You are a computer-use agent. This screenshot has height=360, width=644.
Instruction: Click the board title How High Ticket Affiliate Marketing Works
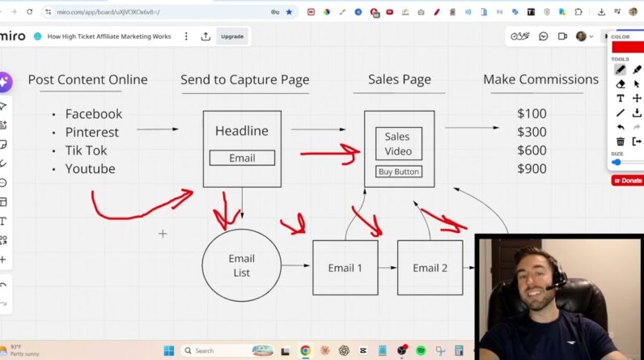point(109,36)
